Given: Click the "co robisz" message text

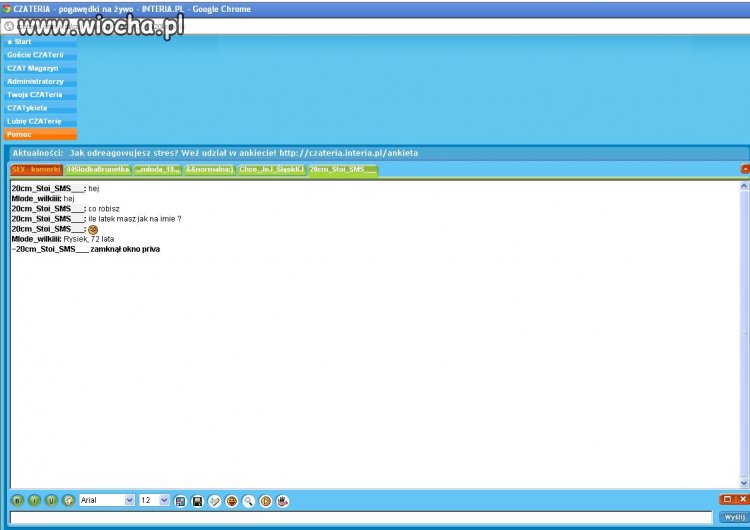Looking at the screenshot, I should pos(104,209).
